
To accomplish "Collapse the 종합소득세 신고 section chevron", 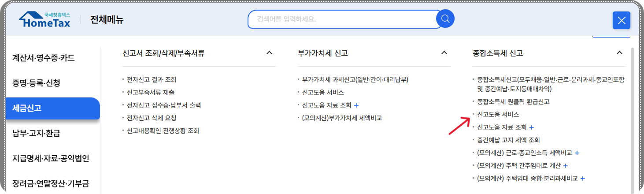I will pyautogui.click(x=619, y=53).
